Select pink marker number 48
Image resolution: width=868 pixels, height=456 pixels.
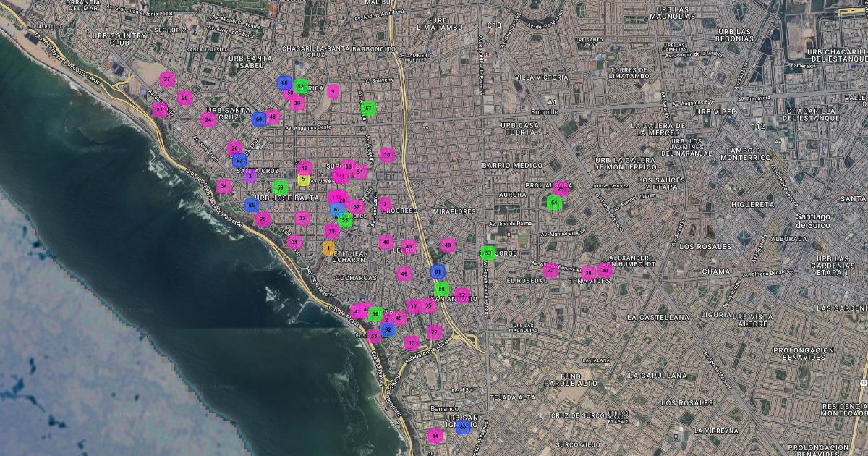coord(448,245)
